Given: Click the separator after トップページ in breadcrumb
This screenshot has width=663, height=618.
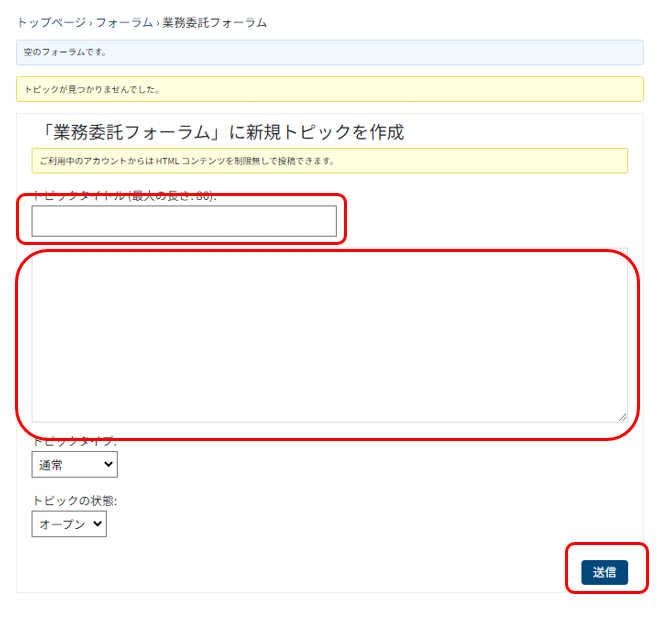Looking at the screenshot, I should (x=89, y=22).
